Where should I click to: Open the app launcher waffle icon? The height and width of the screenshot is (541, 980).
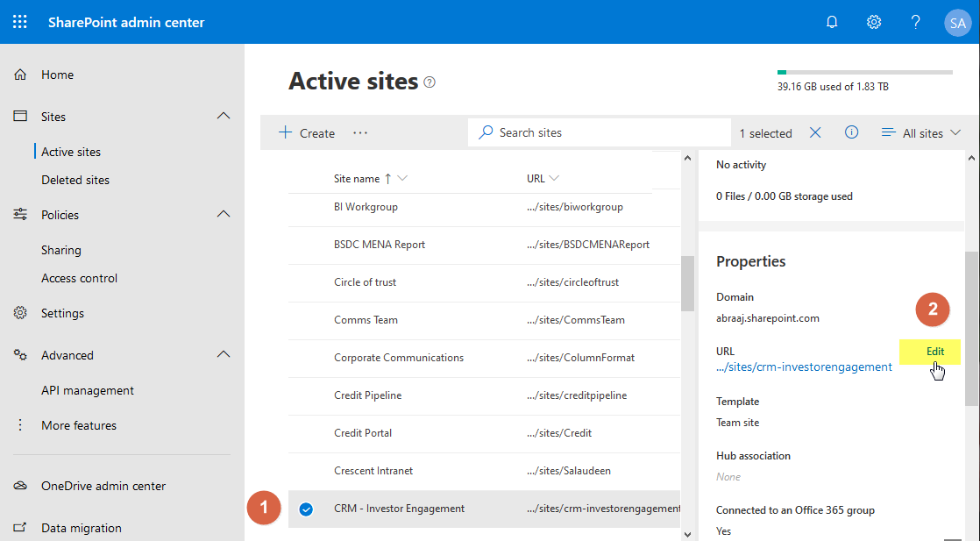click(x=19, y=22)
